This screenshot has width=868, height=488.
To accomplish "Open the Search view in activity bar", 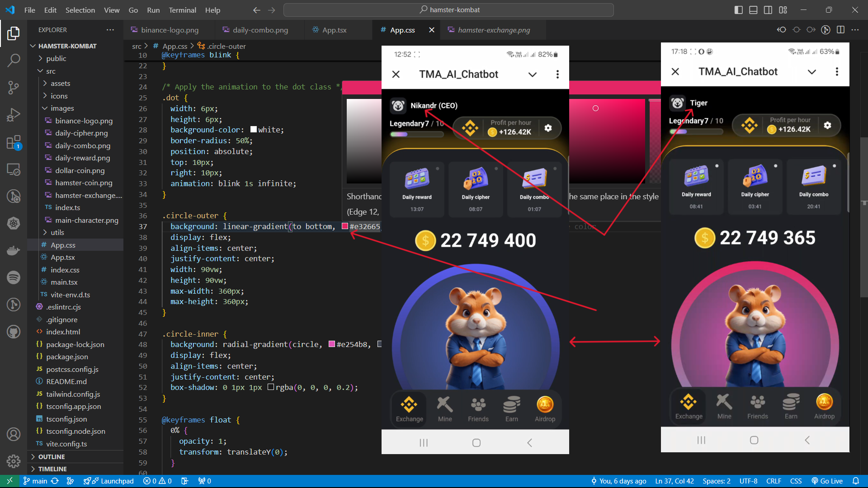I will (x=14, y=60).
